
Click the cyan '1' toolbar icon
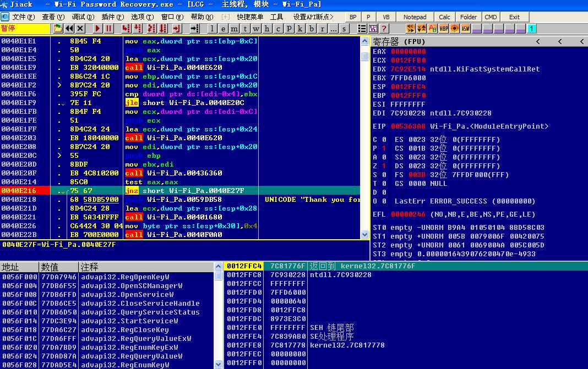click(x=531, y=29)
